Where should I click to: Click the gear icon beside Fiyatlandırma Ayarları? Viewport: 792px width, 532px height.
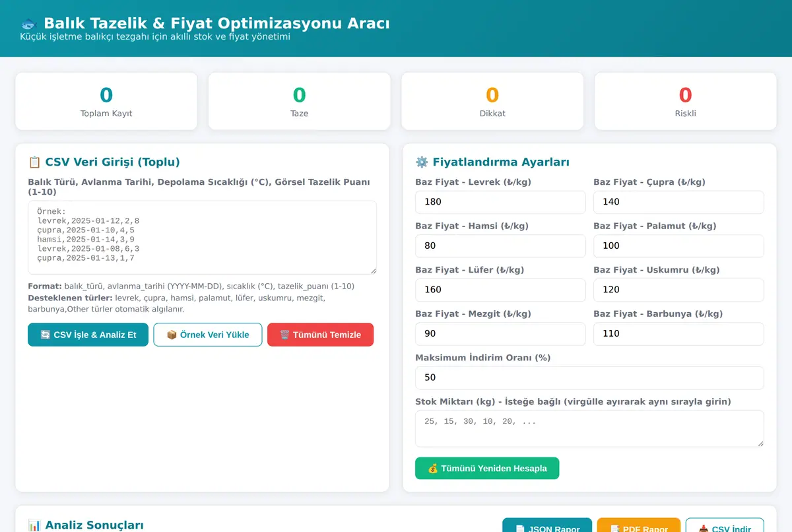pos(421,162)
